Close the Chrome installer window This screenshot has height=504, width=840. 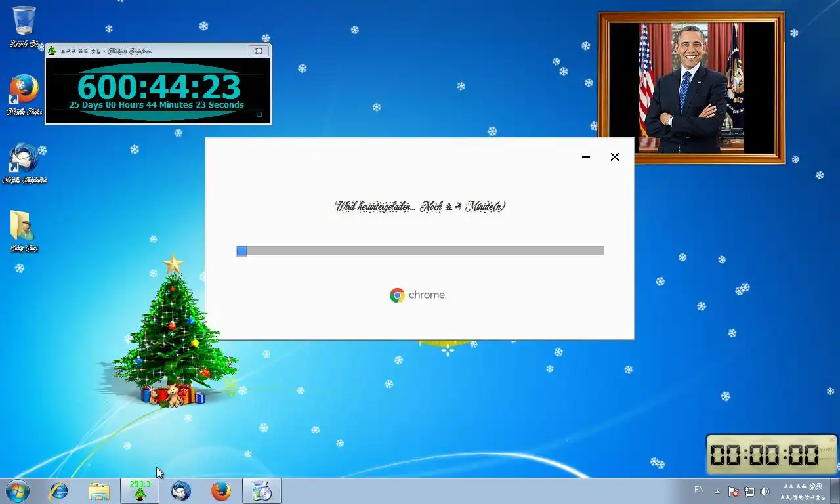615,157
